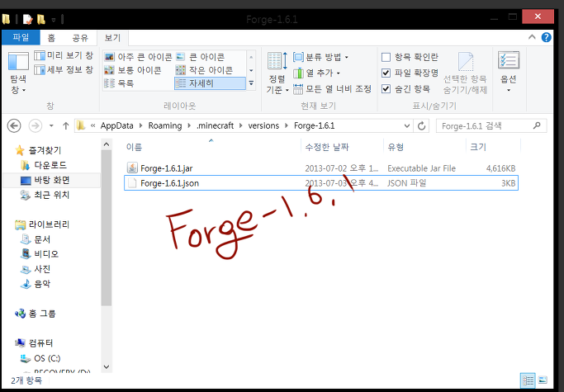Select 라이브러리 in the navigation pane

tap(42, 224)
